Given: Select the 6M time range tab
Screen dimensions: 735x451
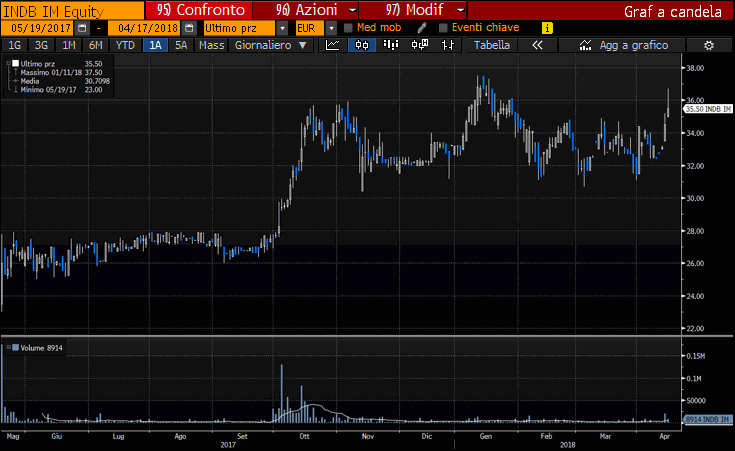Looking at the screenshot, I should point(96,45).
